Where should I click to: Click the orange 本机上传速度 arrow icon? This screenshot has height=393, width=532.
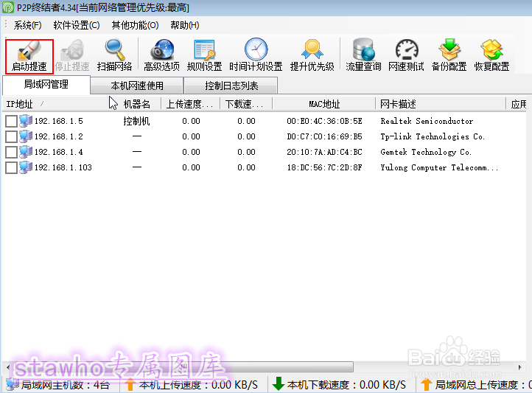[130, 384]
